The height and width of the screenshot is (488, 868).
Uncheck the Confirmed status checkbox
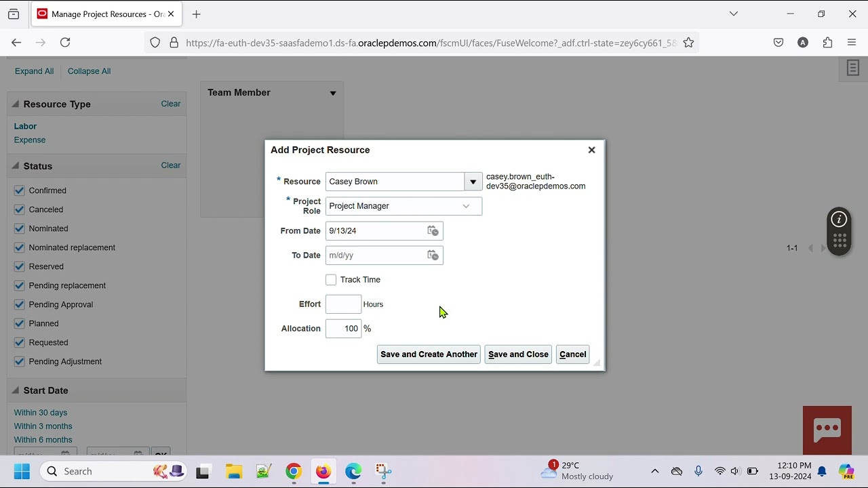point(19,190)
